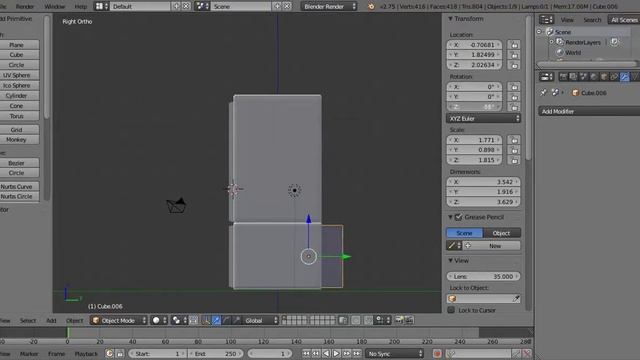
Task: Enable the Lock to Cursor checkbox
Action: (x=451, y=310)
